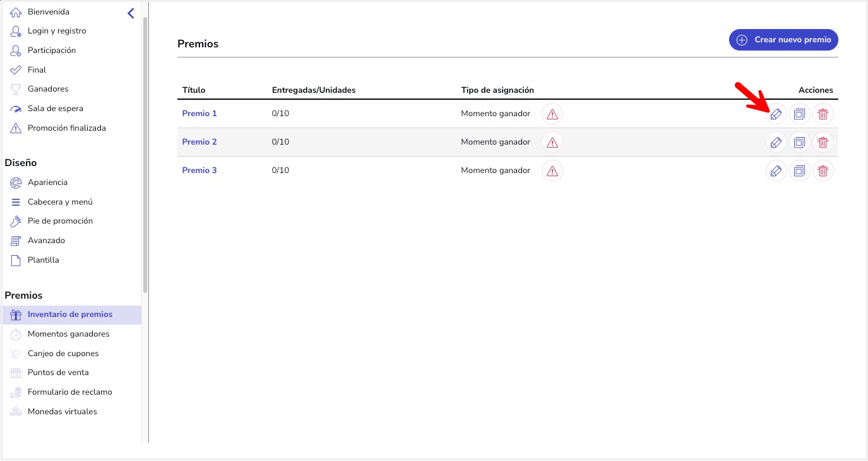Click the warning icon in Premio 2 row
Viewport: 868px width, 461px height.
[552, 143]
